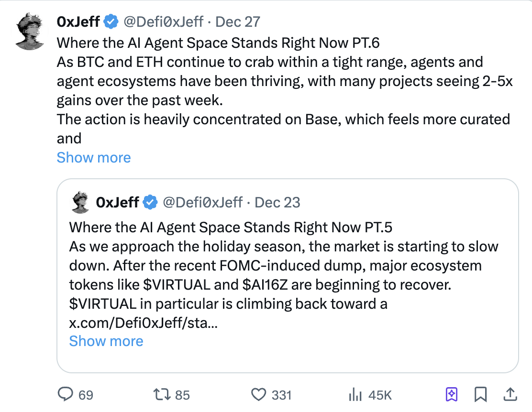The width and height of the screenshot is (532, 412).
Task: Open the Dec 23 timestamp in the quoted tweet
Action: pos(277,202)
